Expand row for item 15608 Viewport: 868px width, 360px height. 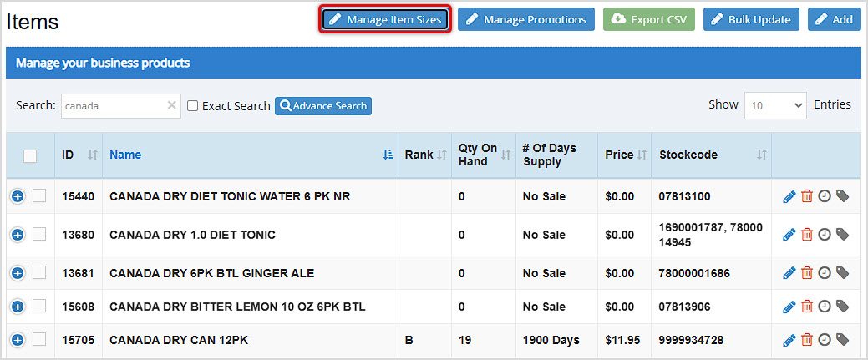(x=18, y=307)
